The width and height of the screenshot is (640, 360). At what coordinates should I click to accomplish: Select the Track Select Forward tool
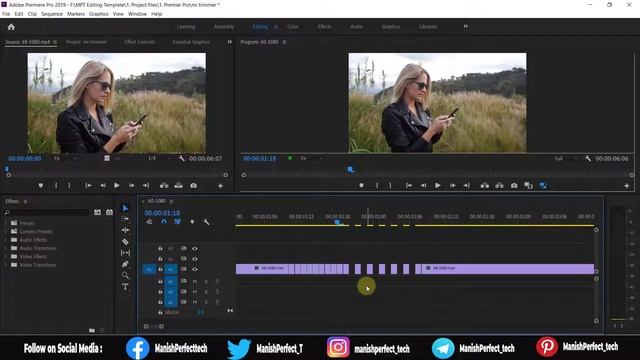pos(125,219)
